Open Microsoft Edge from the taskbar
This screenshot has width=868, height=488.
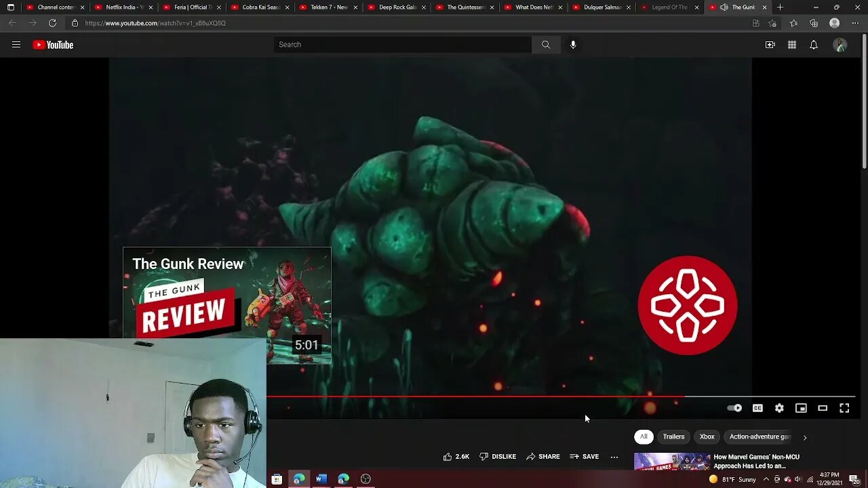click(x=299, y=479)
